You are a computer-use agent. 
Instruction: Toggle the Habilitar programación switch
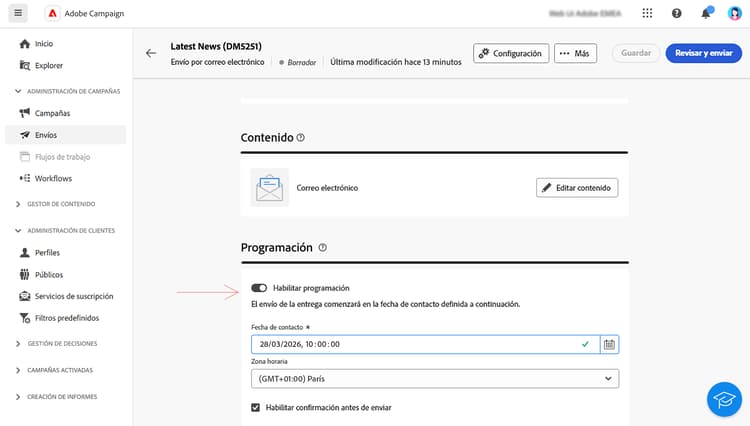[x=259, y=288]
